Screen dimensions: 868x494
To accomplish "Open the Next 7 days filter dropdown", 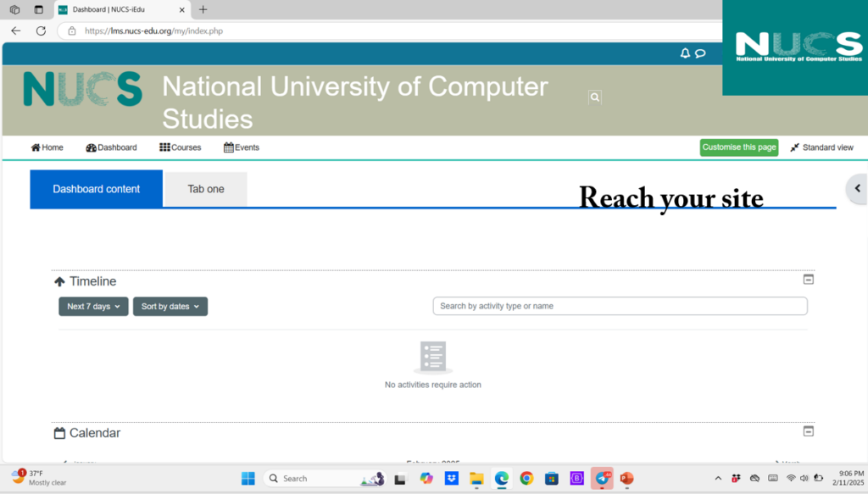I will (x=93, y=307).
